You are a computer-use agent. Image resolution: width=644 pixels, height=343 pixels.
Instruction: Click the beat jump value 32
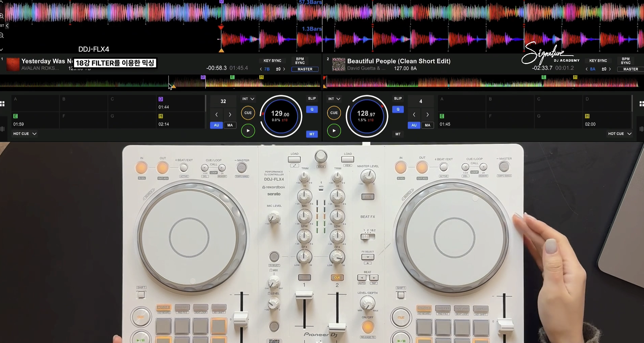click(x=223, y=101)
